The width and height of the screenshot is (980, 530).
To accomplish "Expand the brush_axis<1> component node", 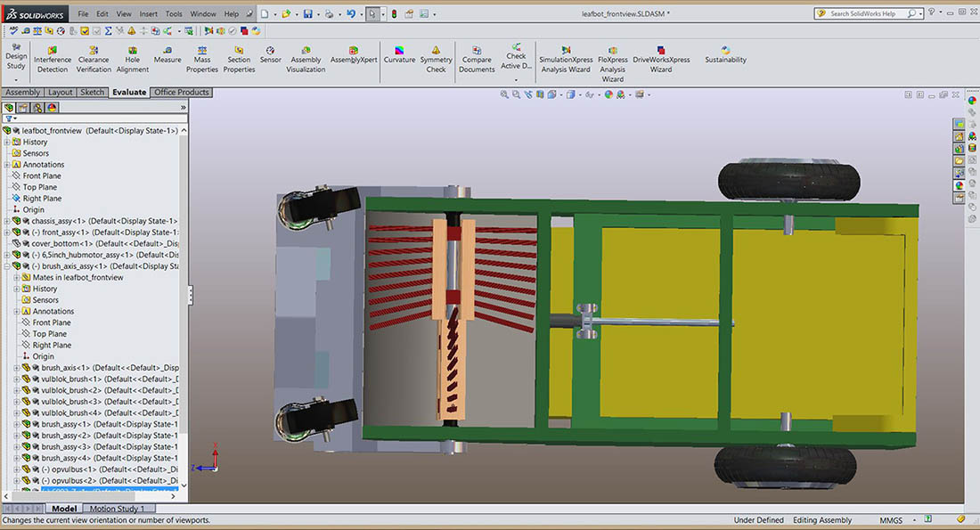I will 16,368.
